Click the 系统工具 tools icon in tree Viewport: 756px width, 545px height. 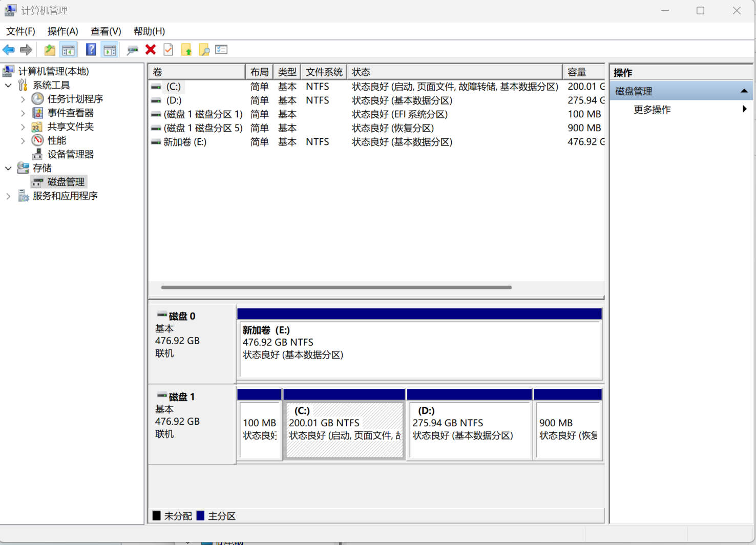(23, 85)
